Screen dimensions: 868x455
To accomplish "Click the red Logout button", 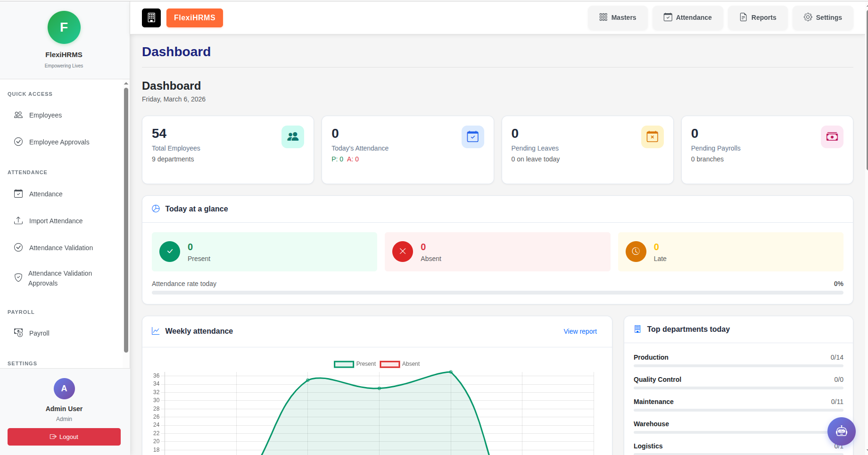I will click(x=64, y=437).
